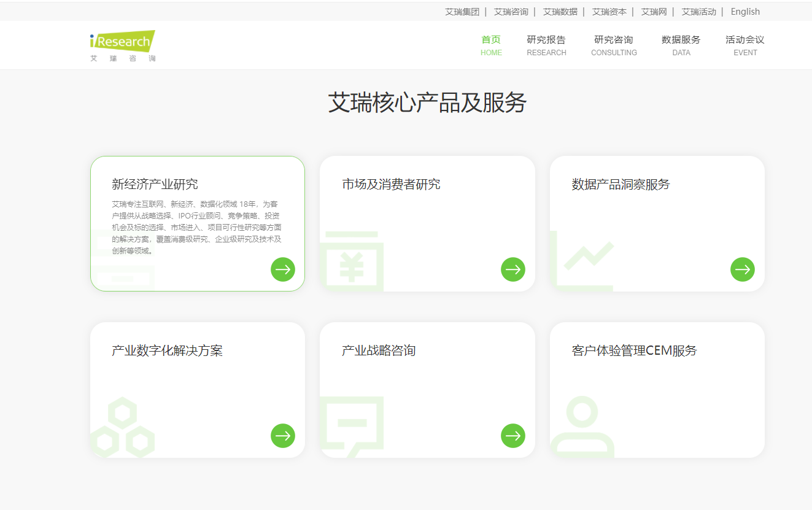This screenshot has height=510, width=812.
Task: Open 活动会议 EVENT nav item
Action: tap(745, 45)
